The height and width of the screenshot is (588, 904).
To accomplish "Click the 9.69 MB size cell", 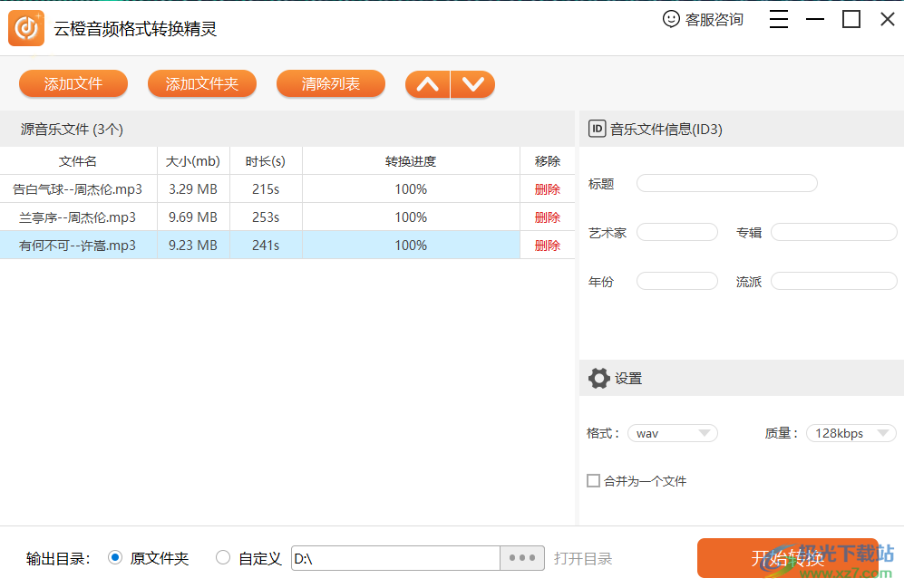I will (192, 217).
